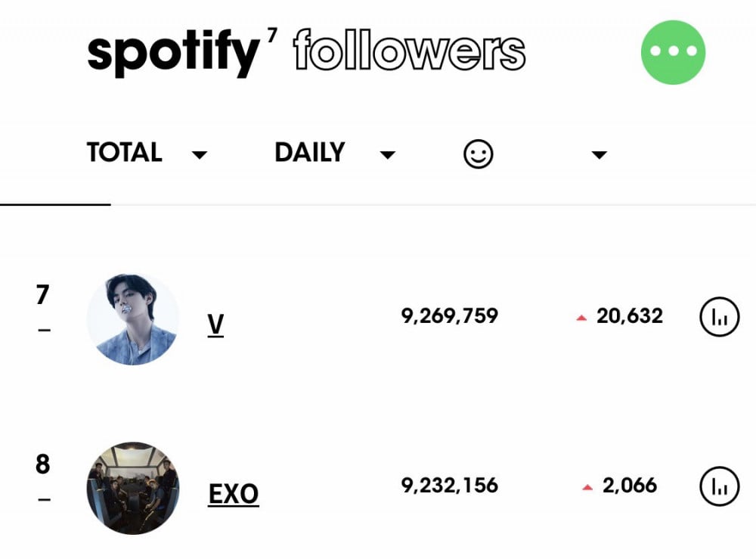Open the V artist link
Screen dimensions: 756x559
(x=215, y=325)
